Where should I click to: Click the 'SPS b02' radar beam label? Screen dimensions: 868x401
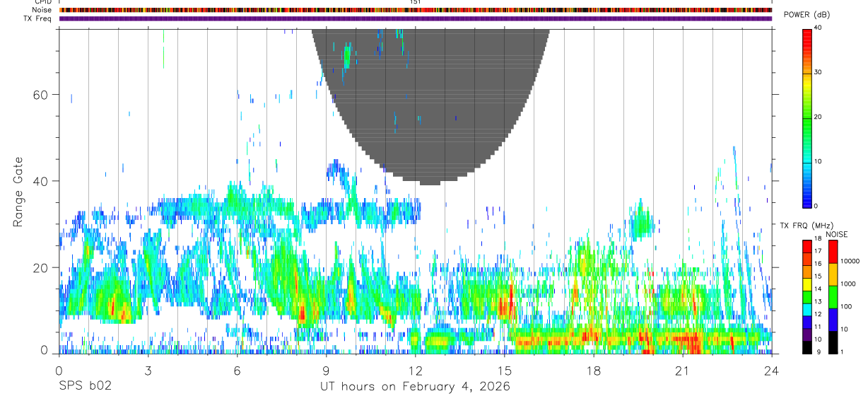click(x=85, y=386)
